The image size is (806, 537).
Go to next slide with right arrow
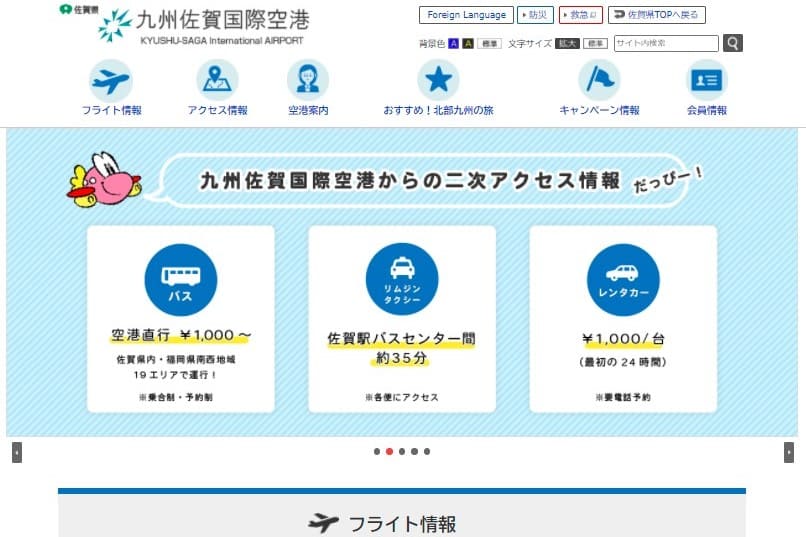coord(789,453)
